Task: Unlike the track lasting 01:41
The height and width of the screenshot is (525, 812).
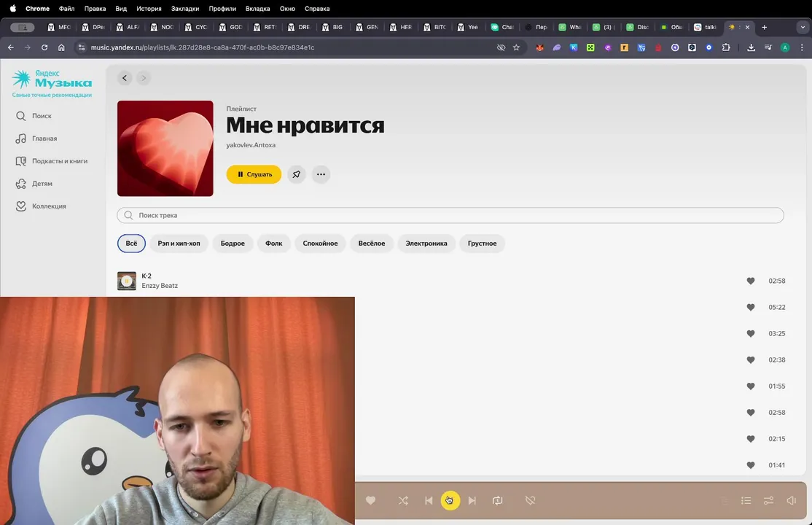Action: (x=750, y=465)
